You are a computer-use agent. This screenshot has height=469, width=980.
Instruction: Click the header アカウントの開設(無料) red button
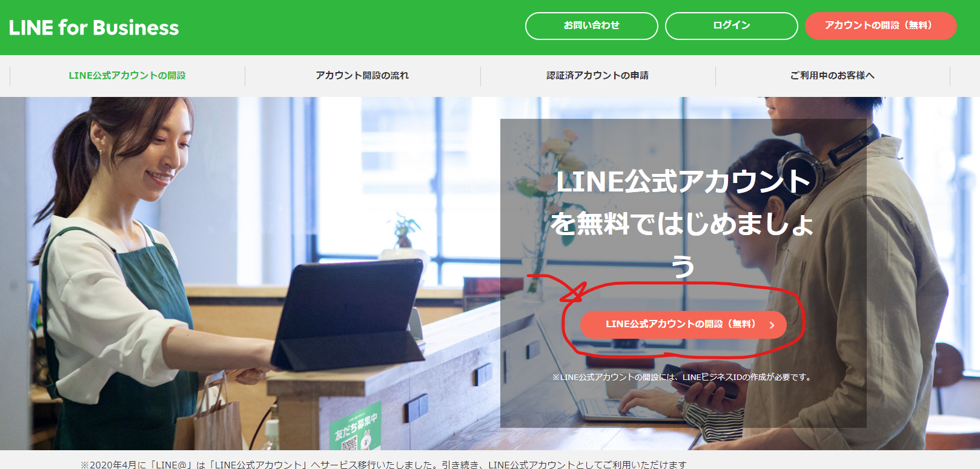coord(881,26)
